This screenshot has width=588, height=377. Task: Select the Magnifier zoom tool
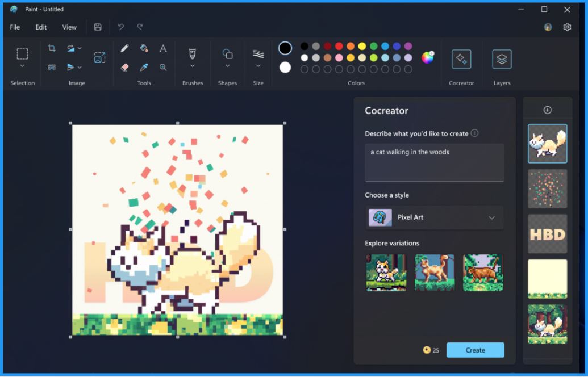[162, 68]
